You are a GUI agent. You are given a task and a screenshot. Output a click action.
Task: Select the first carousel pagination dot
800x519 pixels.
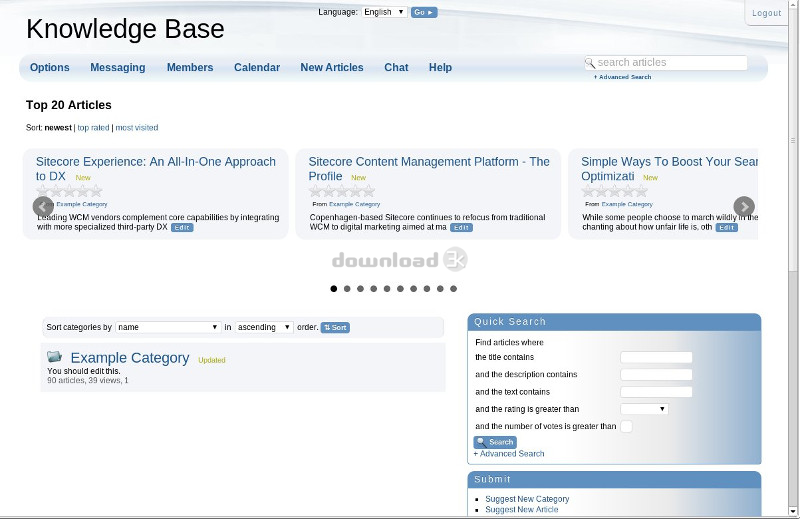tap(334, 289)
